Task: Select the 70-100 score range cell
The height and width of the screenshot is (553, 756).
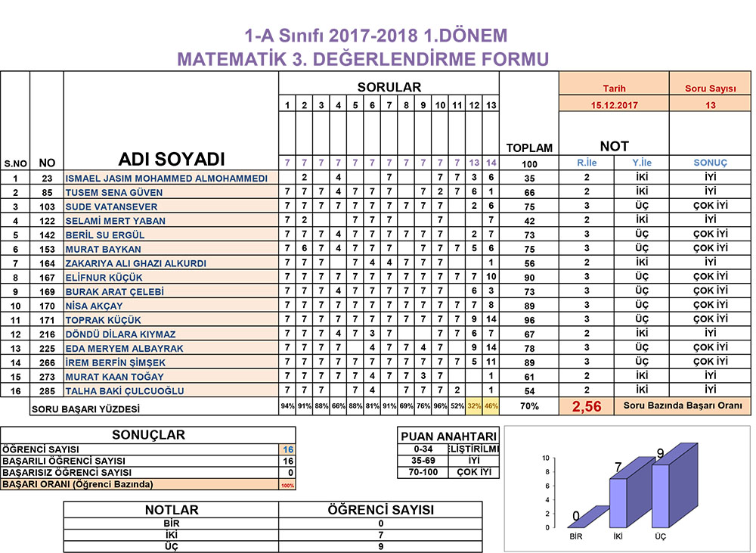Action: 423,472
